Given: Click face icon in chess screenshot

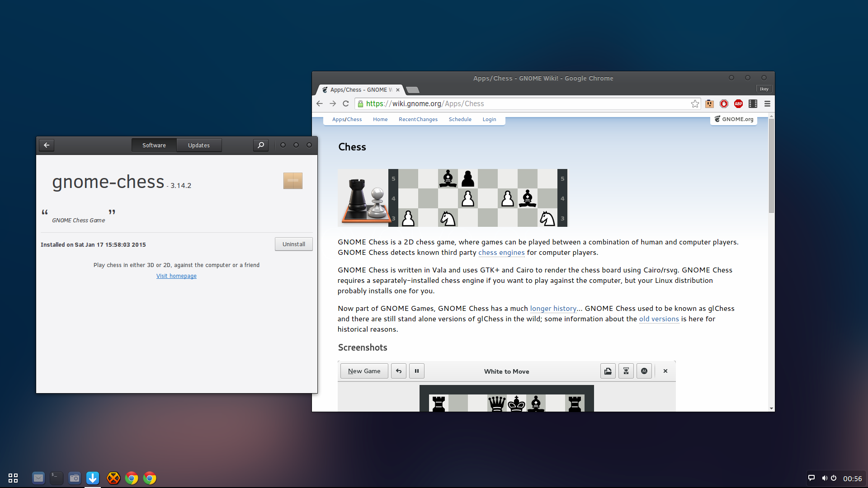Looking at the screenshot, I should 644,371.
